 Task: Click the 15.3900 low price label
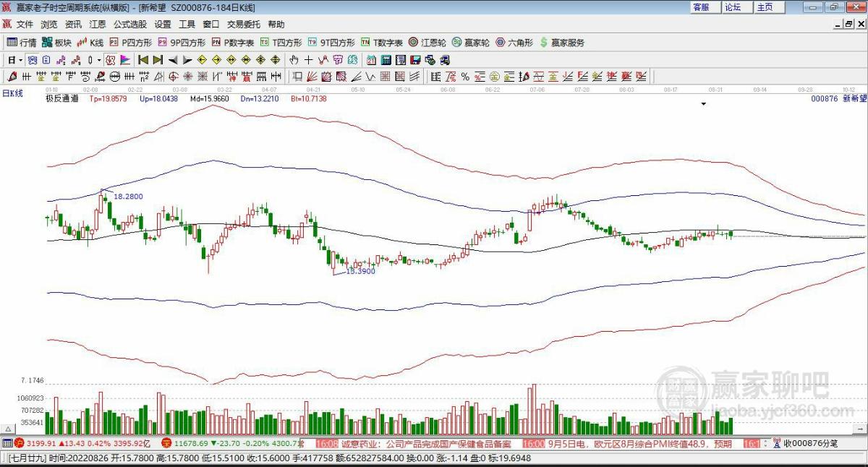point(360,270)
